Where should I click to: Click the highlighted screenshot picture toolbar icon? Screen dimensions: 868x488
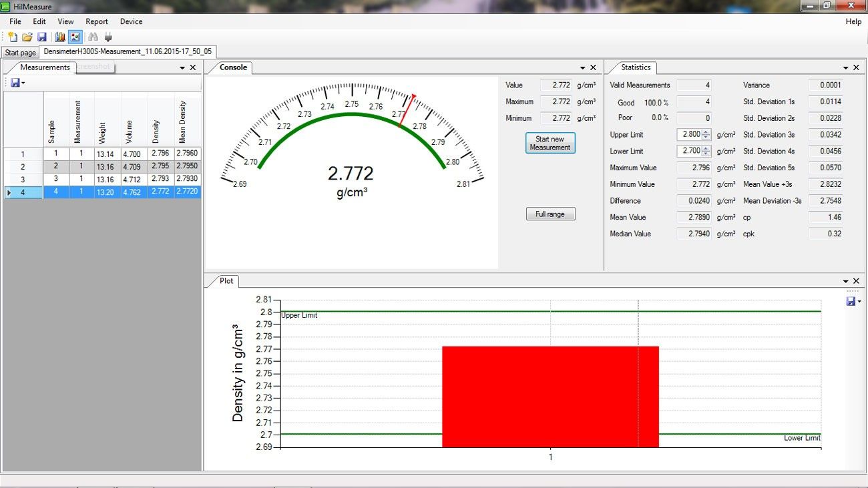click(75, 37)
